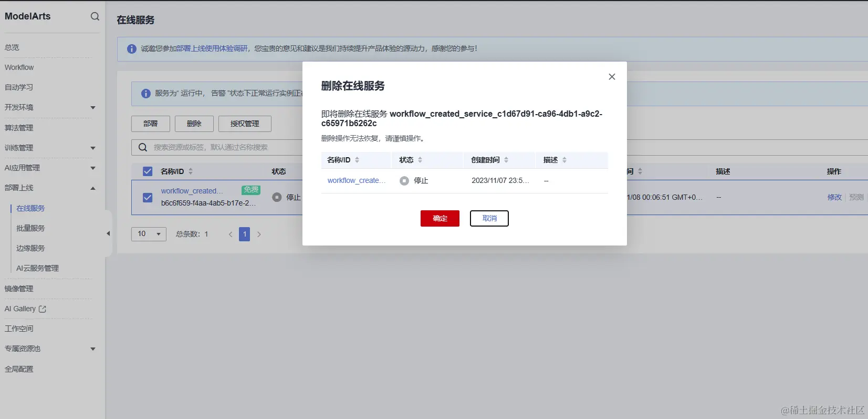Screen dimensions: 868x419
Task: Click 取消 to cancel deletion
Action: point(489,218)
